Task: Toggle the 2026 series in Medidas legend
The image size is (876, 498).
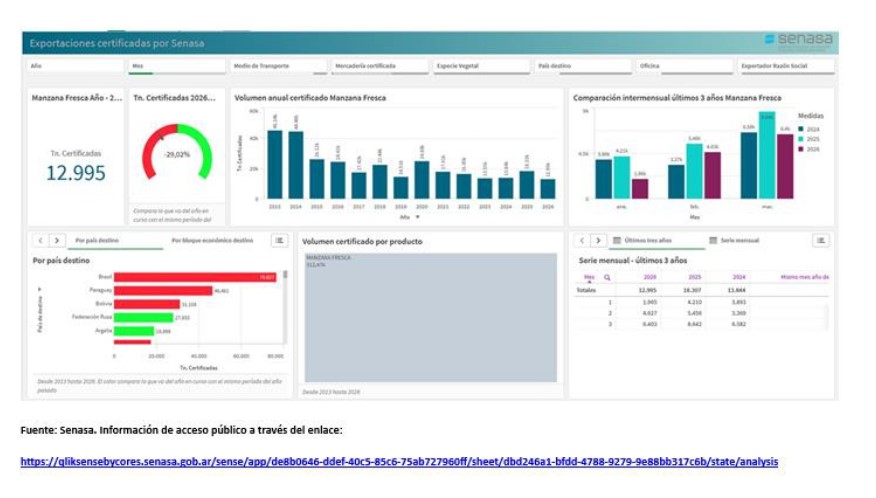Action: [x=809, y=149]
